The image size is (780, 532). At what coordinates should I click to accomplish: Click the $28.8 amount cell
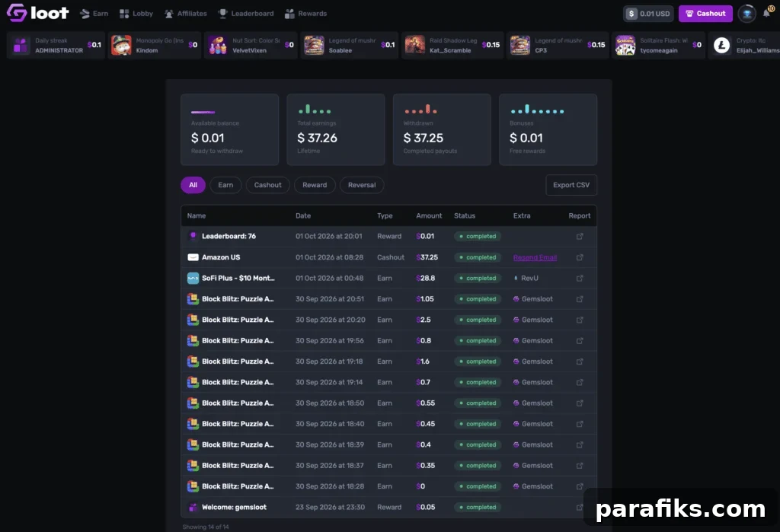[x=426, y=279]
